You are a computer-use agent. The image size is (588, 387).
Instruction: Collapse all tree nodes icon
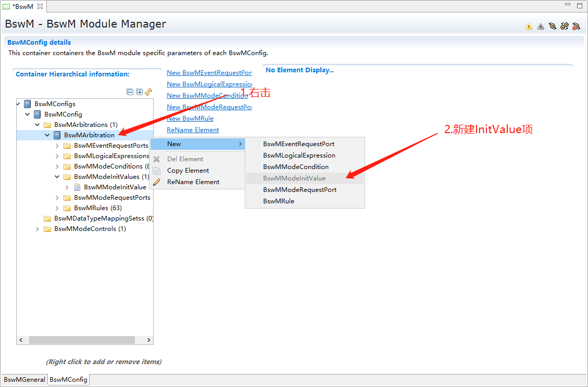coord(130,92)
